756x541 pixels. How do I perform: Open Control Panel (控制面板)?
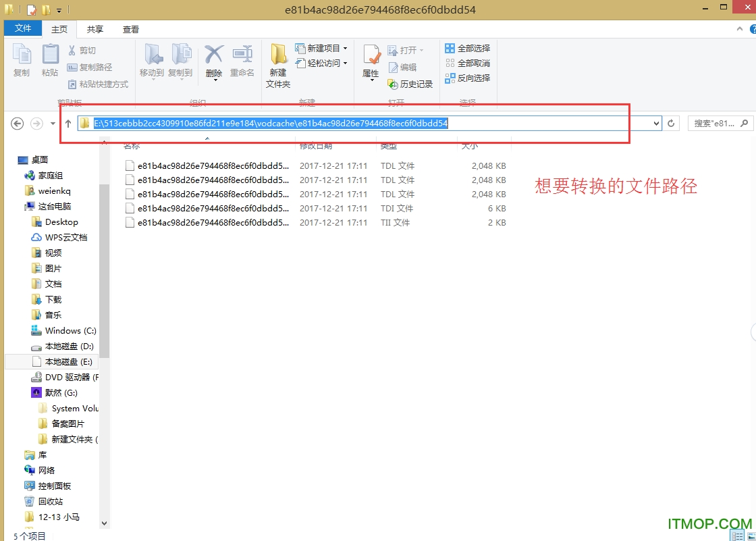(x=47, y=486)
